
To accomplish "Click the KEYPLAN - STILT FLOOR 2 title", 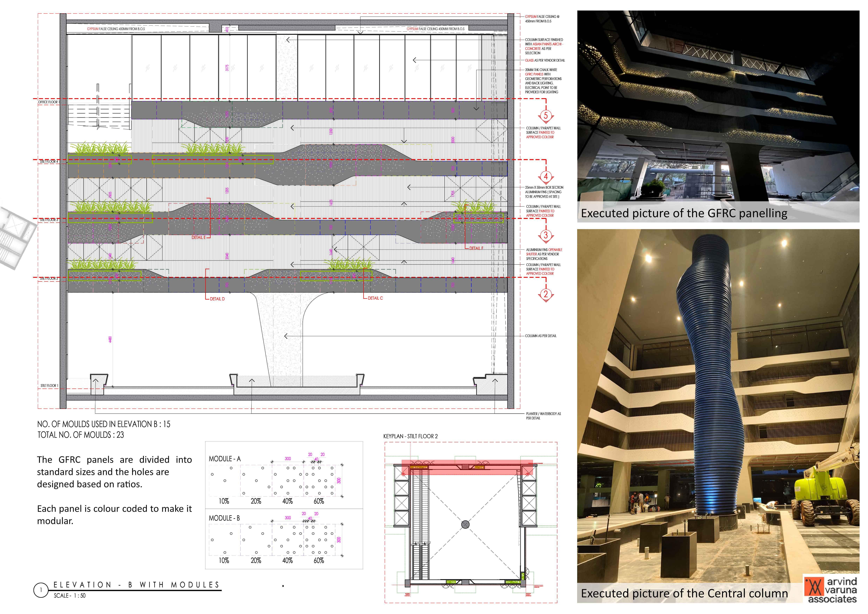I will pyautogui.click(x=410, y=436).
